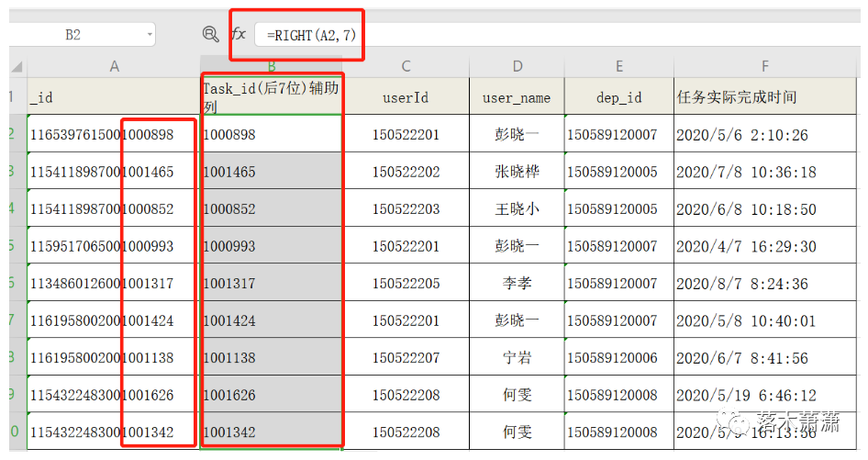Viewport: 868px width, 460px height.
Task: Select column D header
Action: [x=517, y=66]
